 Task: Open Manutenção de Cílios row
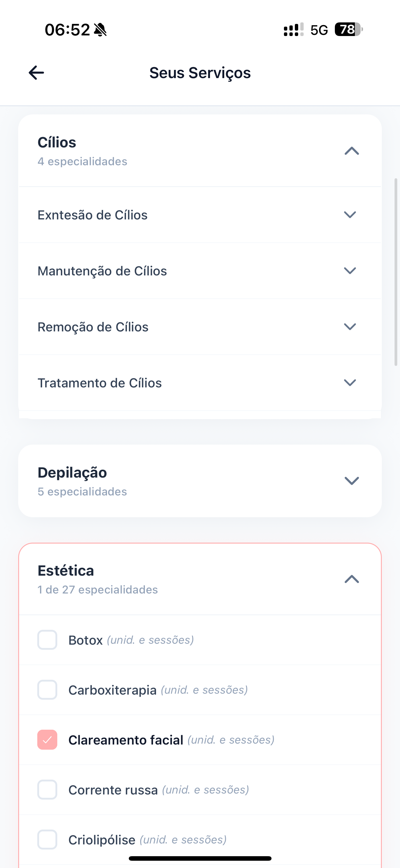tap(200, 271)
